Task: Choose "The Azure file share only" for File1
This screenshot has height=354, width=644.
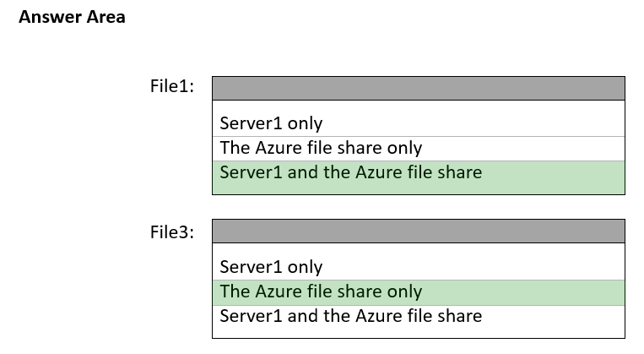Action: pyautogui.click(x=321, y=148)
